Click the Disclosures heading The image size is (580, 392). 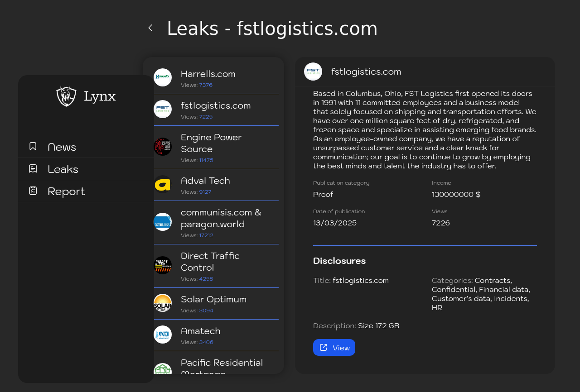[339, 261]
